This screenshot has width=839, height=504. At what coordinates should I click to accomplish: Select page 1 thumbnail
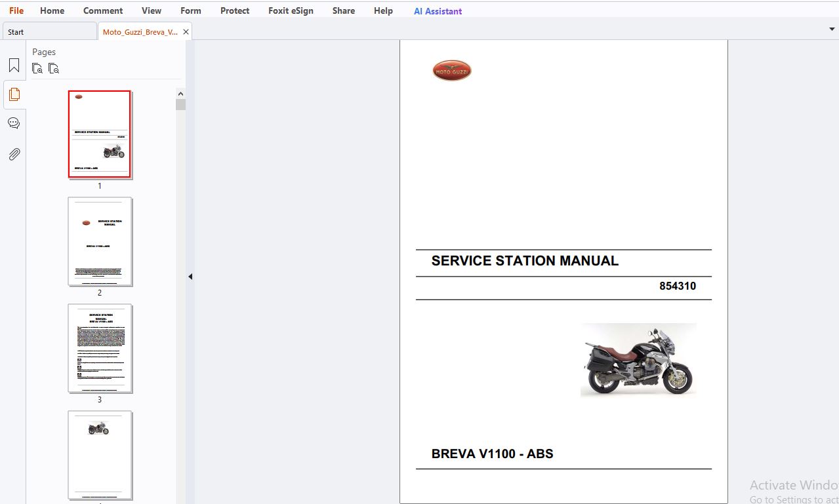(x=100, y=134)
